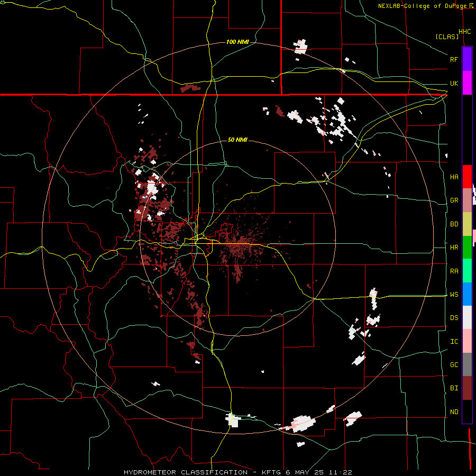Click the UK magenta legend color block
476x476 pixels.
tap(467, 83)
